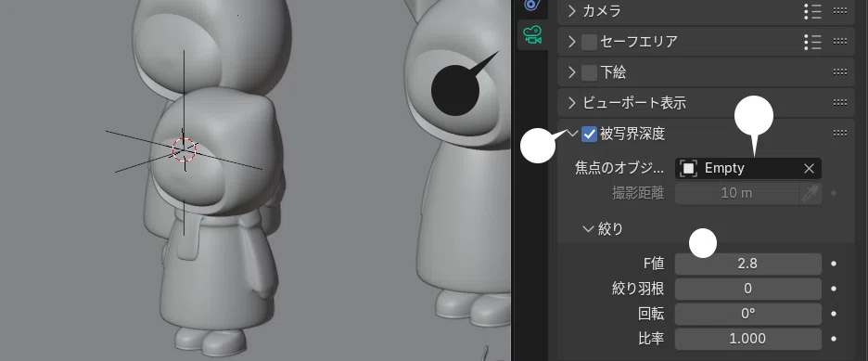The height and width of the screenshot is (361, 868).
Task: Animate the 絞り羽根 property dot
Action: click(834, 289)
